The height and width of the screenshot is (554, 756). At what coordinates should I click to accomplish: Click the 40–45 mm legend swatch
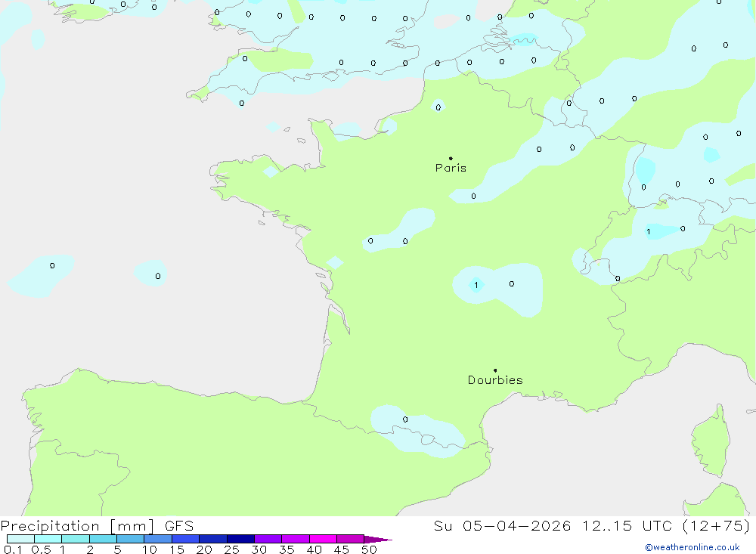coord(323,539)
